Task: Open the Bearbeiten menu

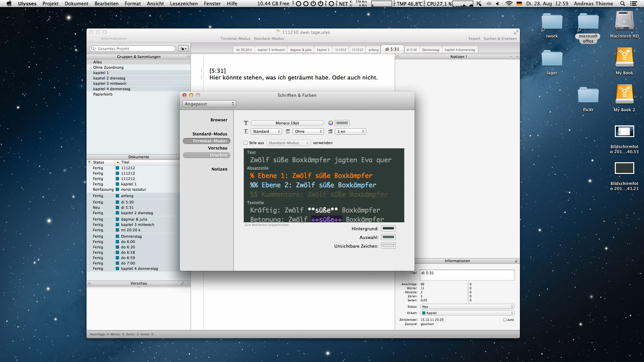Action: pos(106,3)
